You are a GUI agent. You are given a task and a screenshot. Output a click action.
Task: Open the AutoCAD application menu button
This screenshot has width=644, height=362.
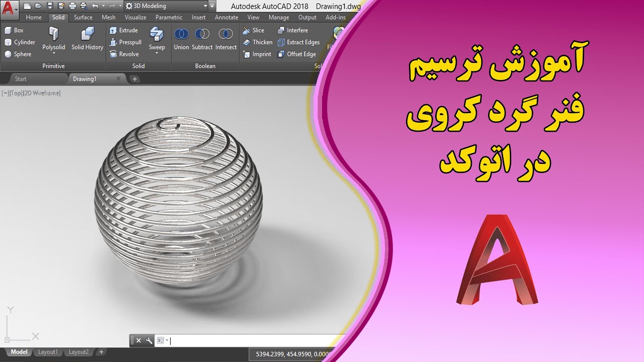pos(10,9)
